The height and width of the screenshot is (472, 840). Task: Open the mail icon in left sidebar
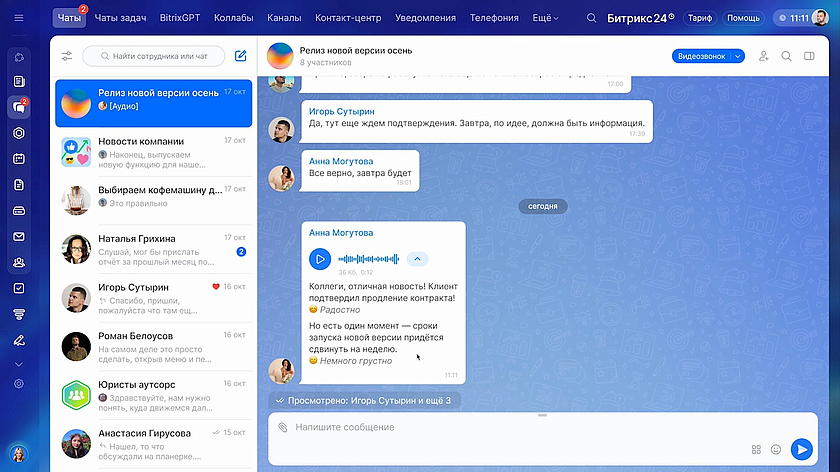click(x=18, y=237)
